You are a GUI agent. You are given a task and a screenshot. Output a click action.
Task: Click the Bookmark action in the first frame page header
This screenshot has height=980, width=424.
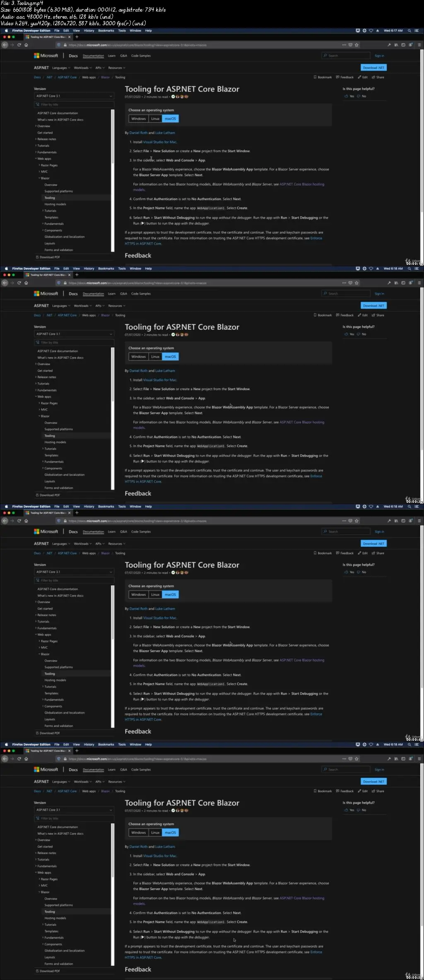click(x=323, y=77)
